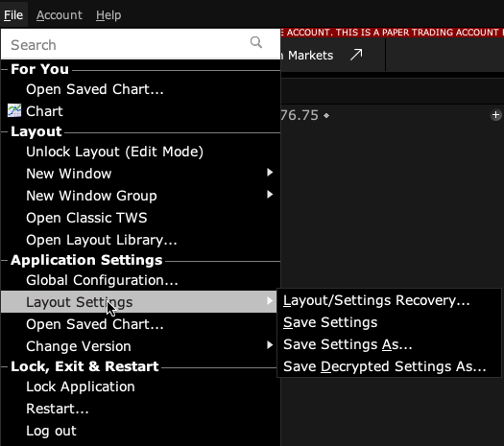This screenshot has width=504, height=446.
Task: Click the Chart icon entry
Action: tap(140, 111)
